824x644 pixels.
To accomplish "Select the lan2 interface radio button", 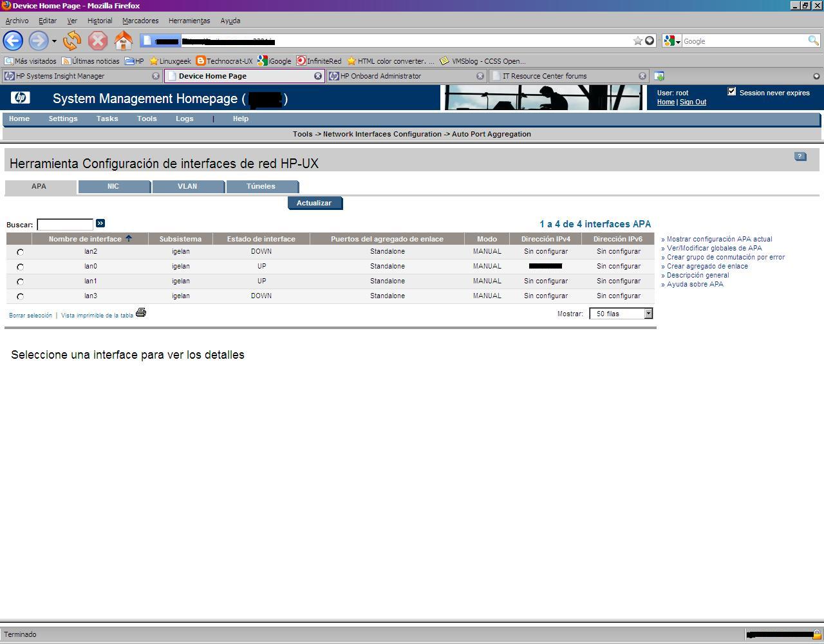I will (x=20, y=252).
